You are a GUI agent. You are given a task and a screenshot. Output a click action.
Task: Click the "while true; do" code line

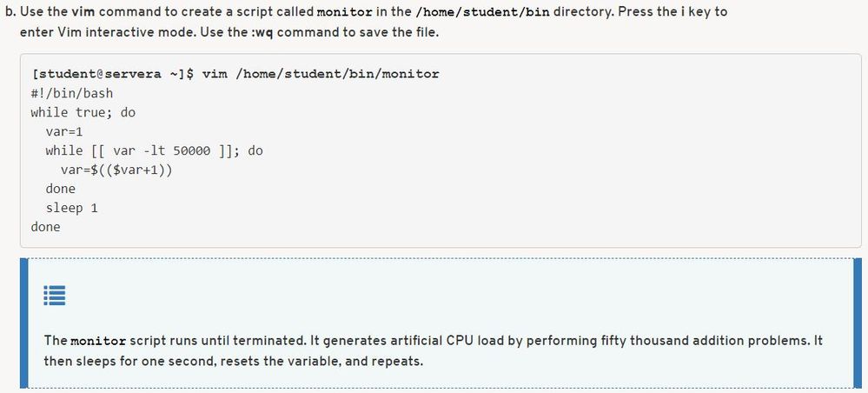click(x=83, y=112)
